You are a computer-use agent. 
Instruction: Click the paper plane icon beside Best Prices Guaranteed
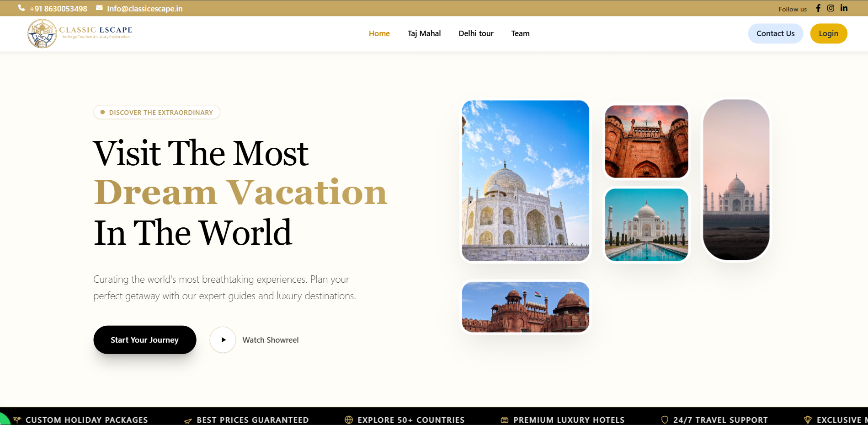point(187,420)
